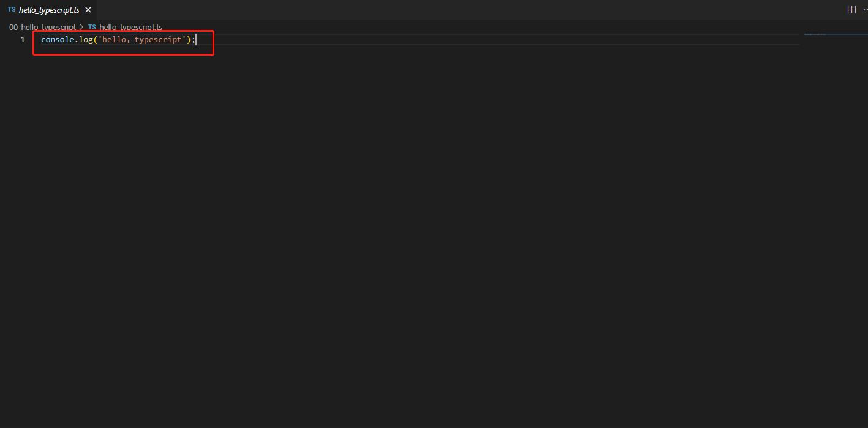Click the empty editor area below the code
This screenshot has height=428, width=868.
pos(417,233)
